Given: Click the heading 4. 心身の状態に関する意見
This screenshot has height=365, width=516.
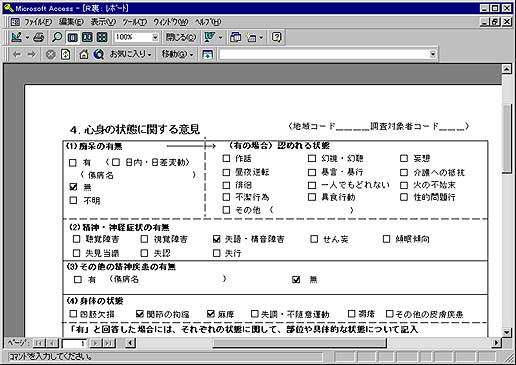Looking at the screenshot, I should click(x=135, y=129).
